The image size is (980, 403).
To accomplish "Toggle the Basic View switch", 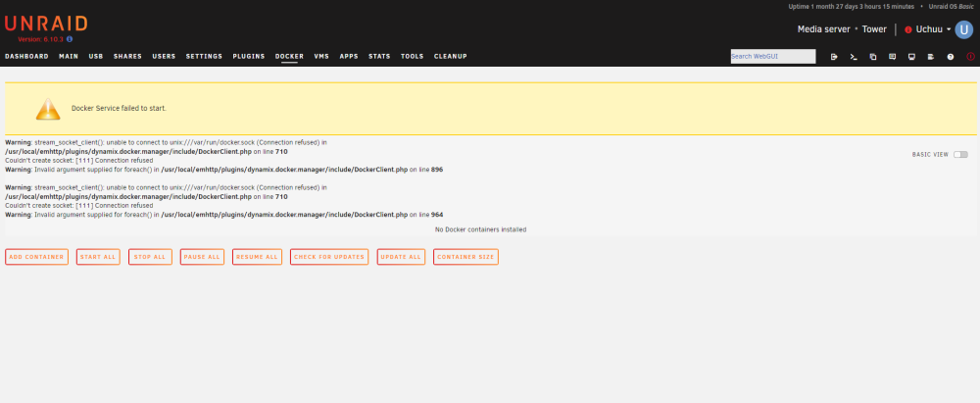I will pyautogui.click(x=960, y=155).
